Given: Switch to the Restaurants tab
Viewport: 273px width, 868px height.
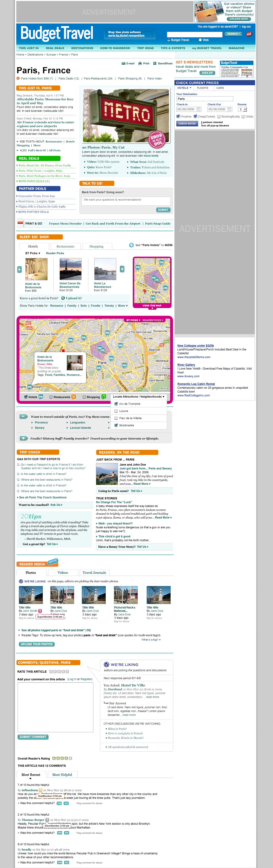Looking at the screenshot, I should pos(65,246).
